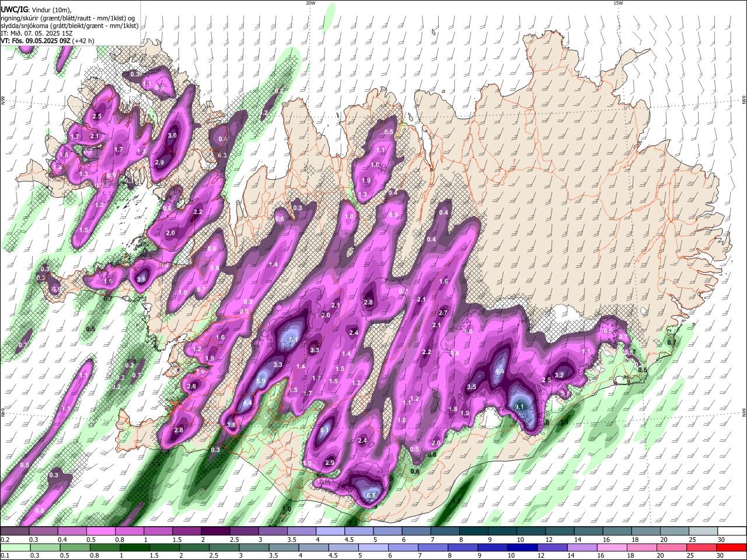This screenshot has height=560, width=747.
Task: Select the 5.9 value on the map
Action: [x=261, y=381]
